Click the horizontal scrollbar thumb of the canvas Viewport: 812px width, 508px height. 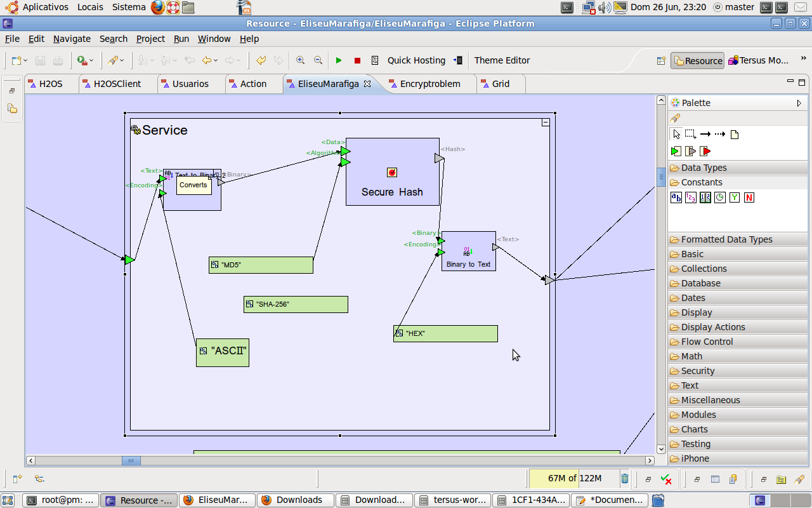pos(131,460)
